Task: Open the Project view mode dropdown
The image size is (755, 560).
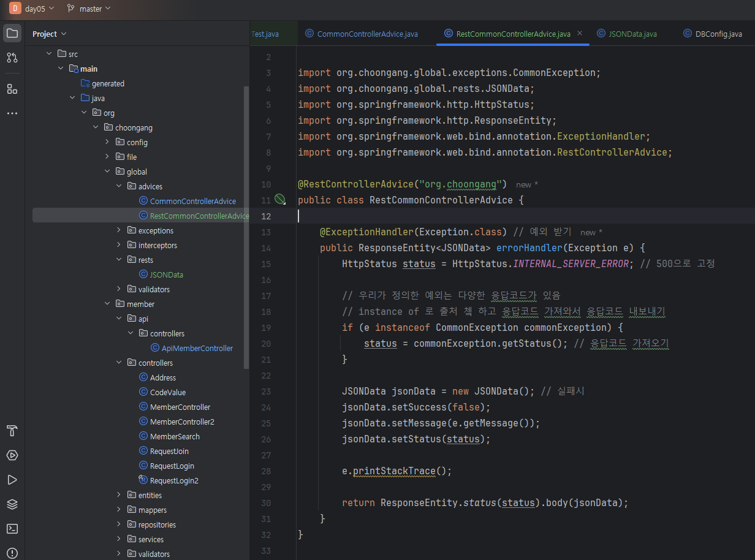Action: [50, 34]
